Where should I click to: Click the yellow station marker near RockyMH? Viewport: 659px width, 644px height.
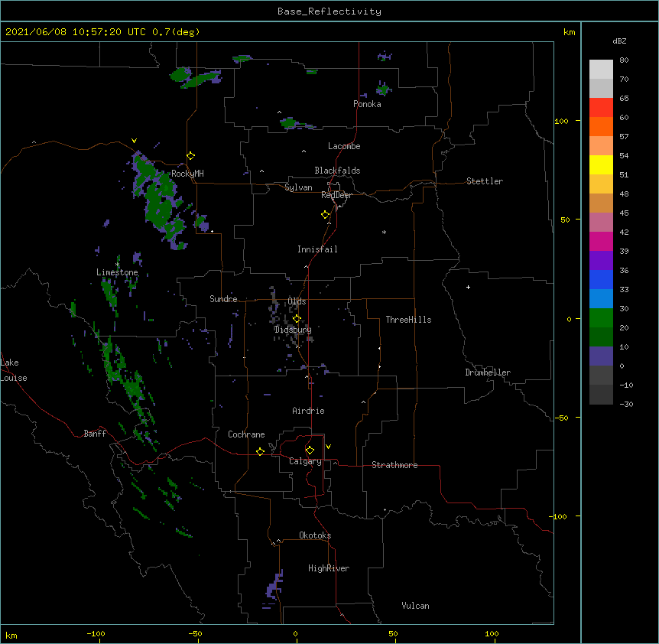click(191, 156)
